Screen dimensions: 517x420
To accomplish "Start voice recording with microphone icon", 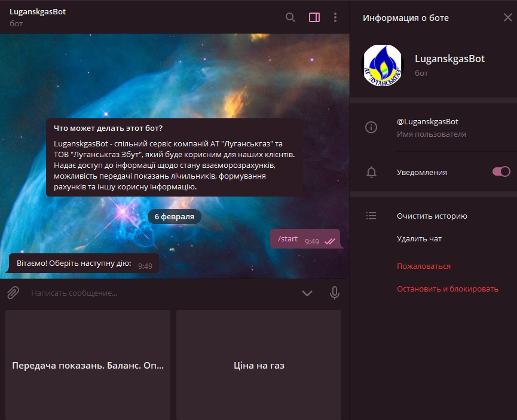I will 335,293.
